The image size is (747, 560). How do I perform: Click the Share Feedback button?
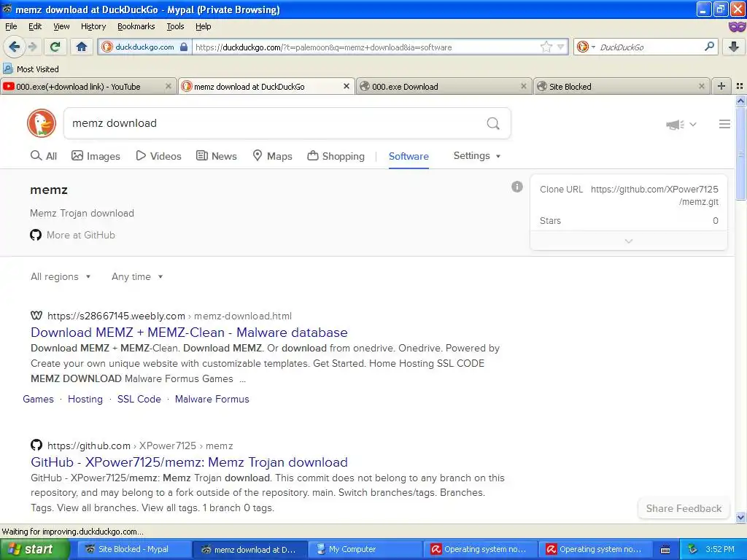[x=684, y=508]
